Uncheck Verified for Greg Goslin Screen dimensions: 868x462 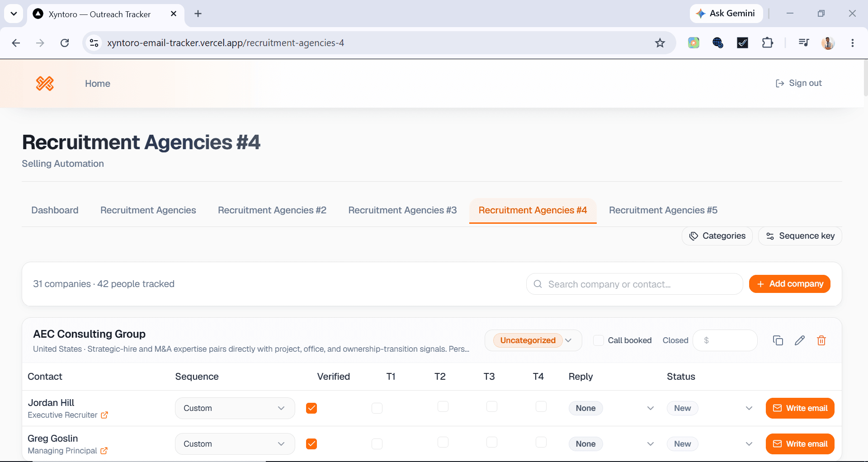[311, 444]
